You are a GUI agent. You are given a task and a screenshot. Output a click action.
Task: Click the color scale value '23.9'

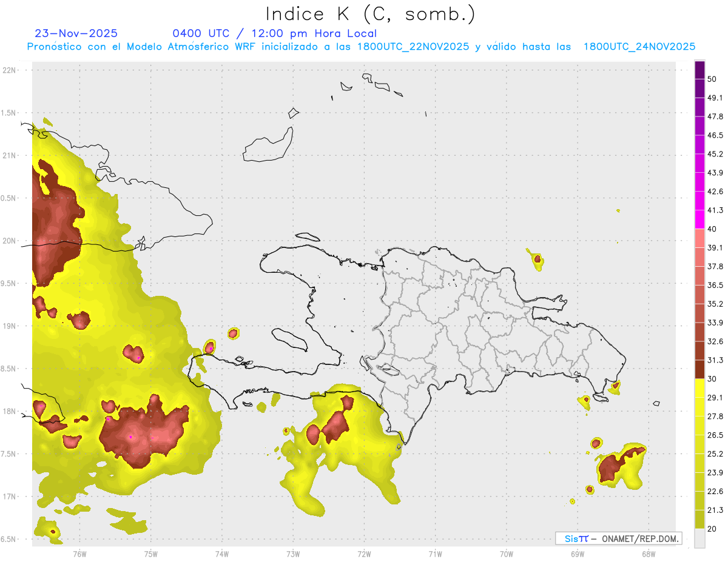[x=715, y=473]
